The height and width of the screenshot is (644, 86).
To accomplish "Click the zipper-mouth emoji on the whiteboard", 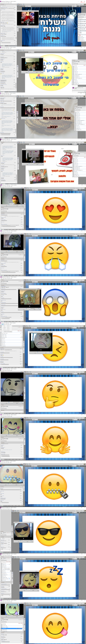I will pos(55,486).
